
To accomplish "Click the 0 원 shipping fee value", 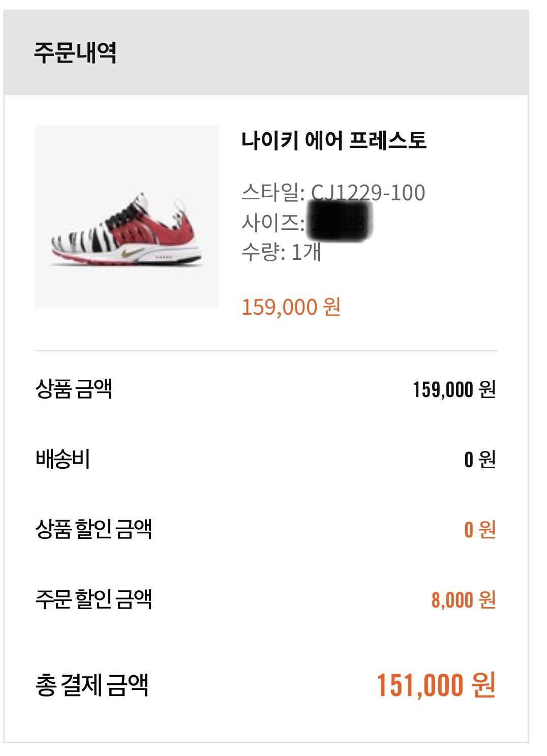I will click(x=479, y=460).
